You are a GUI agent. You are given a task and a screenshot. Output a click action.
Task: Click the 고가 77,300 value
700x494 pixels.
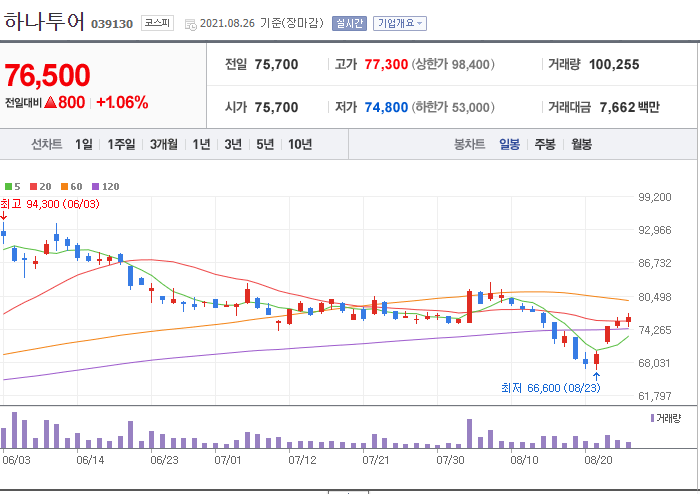pyautogui.click(x=386, y=64)
